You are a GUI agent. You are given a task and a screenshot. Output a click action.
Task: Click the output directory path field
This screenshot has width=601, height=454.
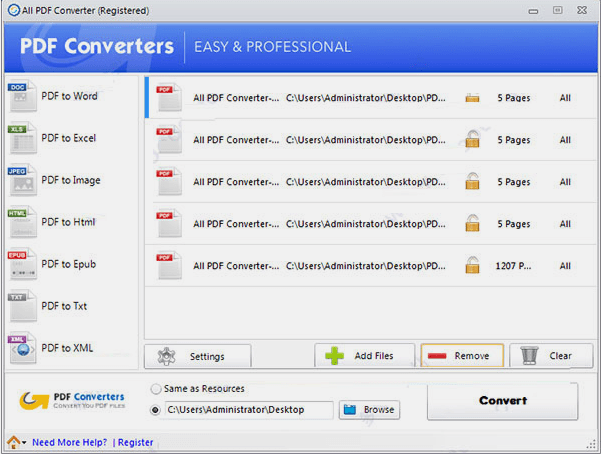pos(247,410)
